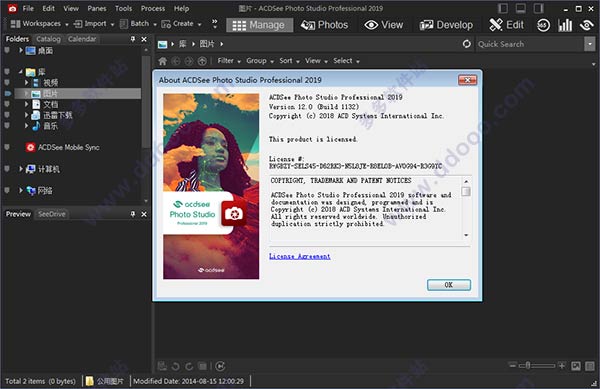
Task: Collapse the 库 tree node
Action: pyautogui.click(x=21, y=72)
